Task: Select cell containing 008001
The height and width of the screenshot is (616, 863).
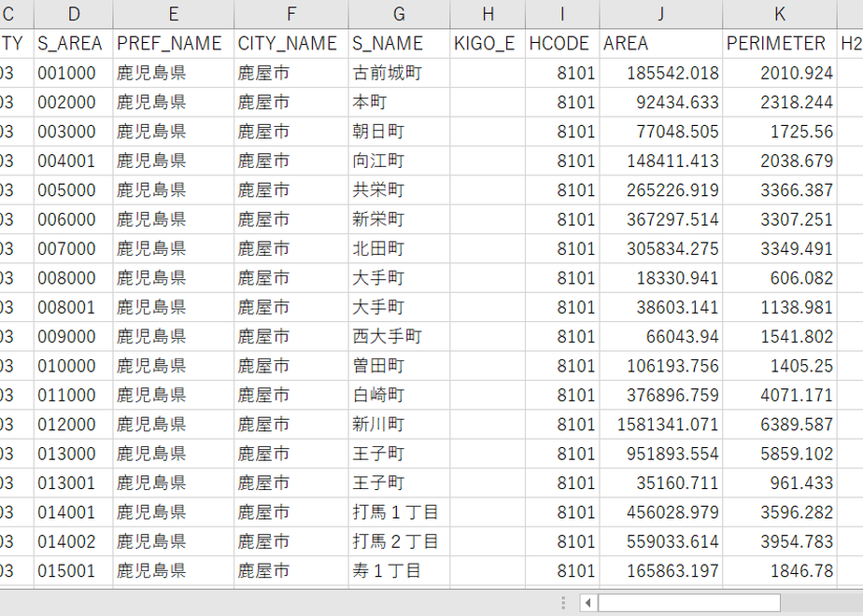Action: (73, 307)
